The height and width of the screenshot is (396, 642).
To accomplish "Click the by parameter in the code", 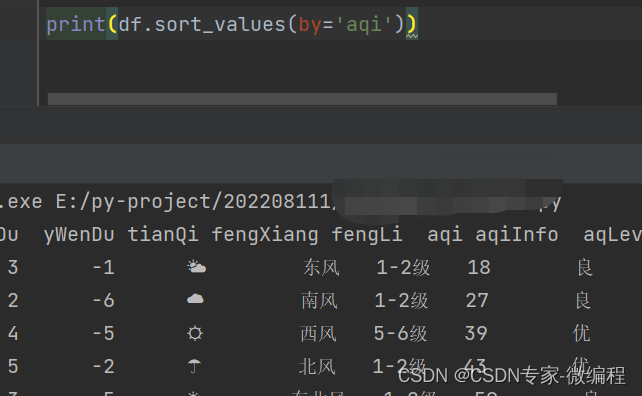I will 310,25.
